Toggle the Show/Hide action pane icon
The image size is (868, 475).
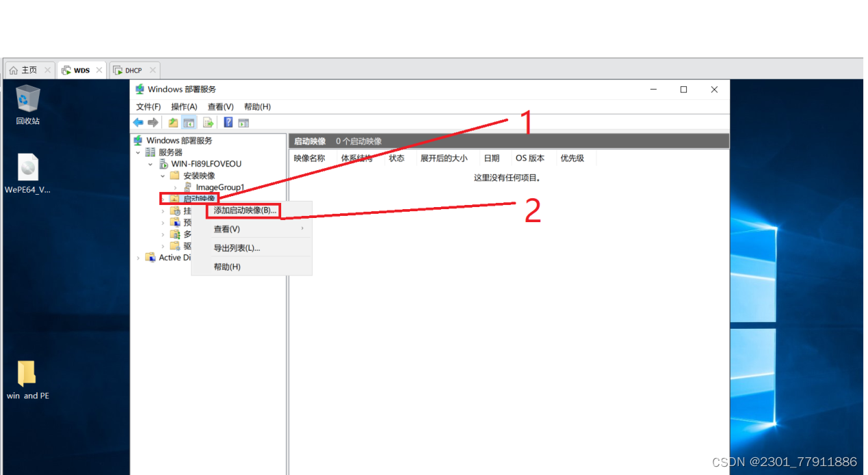[x=244, y=123]
